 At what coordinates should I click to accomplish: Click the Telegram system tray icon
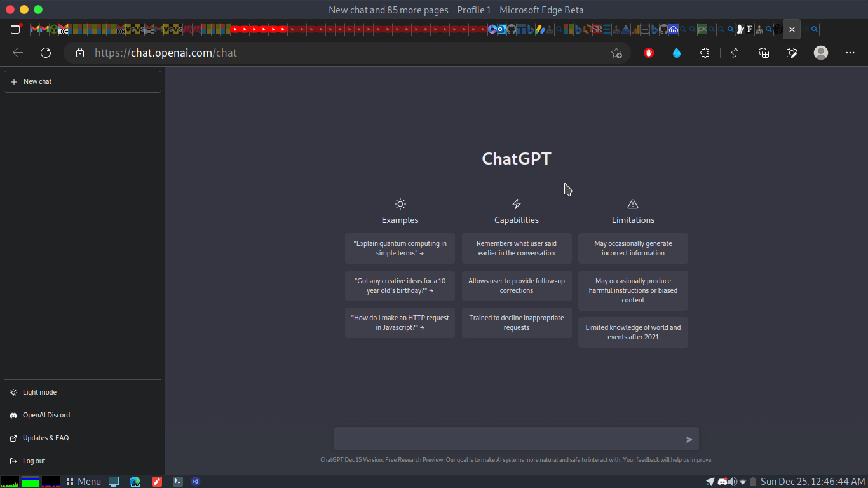tap(710, 482)
